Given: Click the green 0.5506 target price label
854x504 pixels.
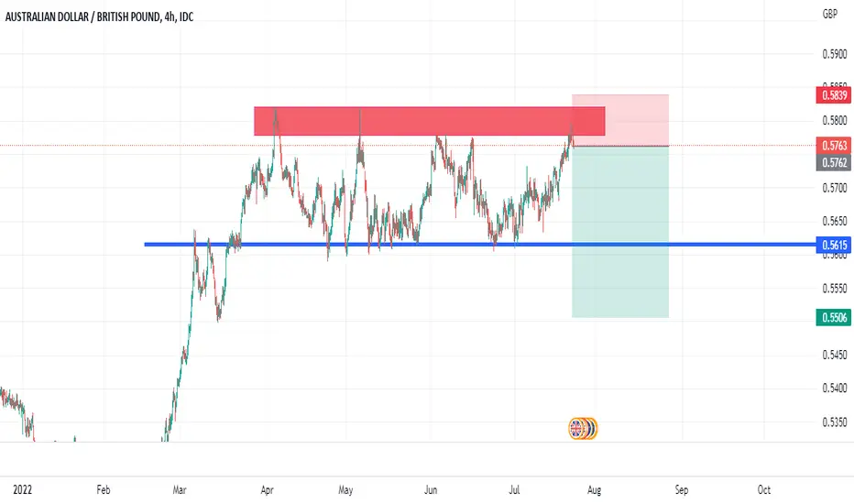Looking at the screenshot, I should coord(834,317).
